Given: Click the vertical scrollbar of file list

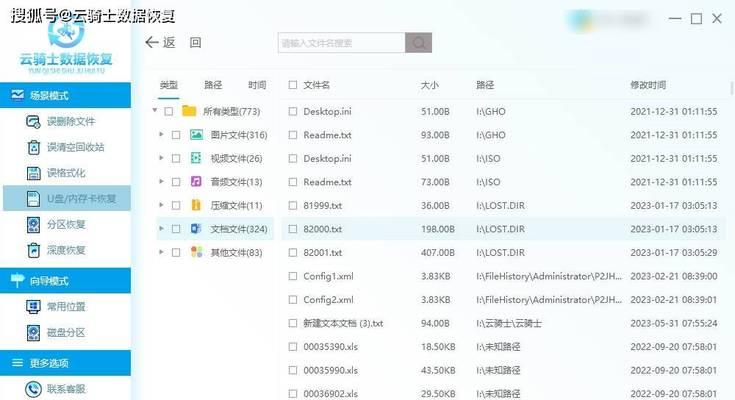Looking at the screenshot, I should click(x=732, y=88).
